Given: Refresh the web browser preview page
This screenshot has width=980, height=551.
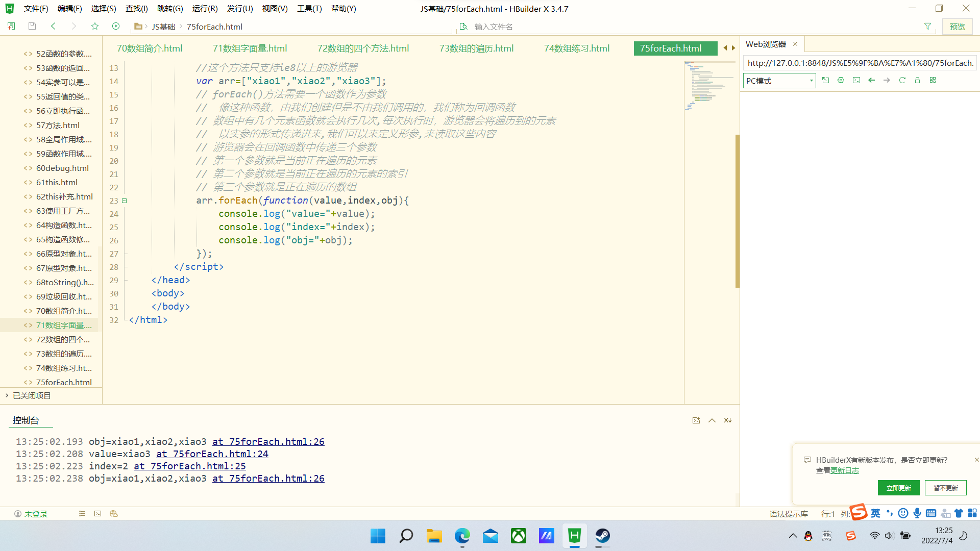Looking at the screenshot, I should (902, 80).
